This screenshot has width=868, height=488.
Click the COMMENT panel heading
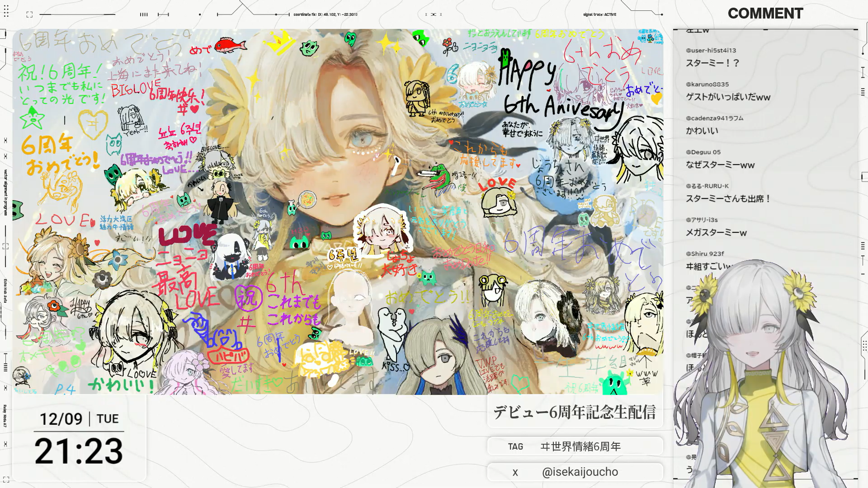click(x=765, y=14)
